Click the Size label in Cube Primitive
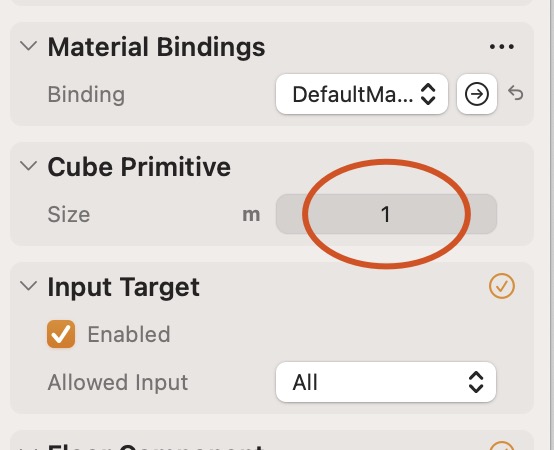The width and height of the screenshot is (554, 450). coord(69,214)
